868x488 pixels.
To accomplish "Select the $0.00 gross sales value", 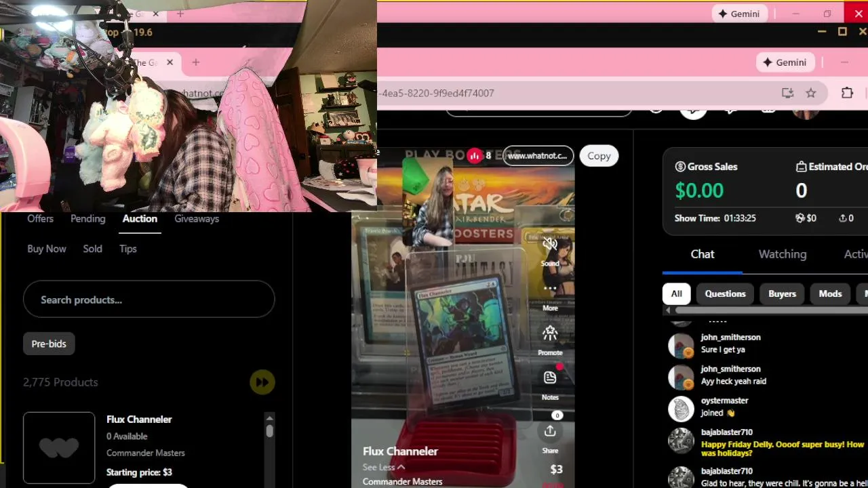I will coord(699,190).
